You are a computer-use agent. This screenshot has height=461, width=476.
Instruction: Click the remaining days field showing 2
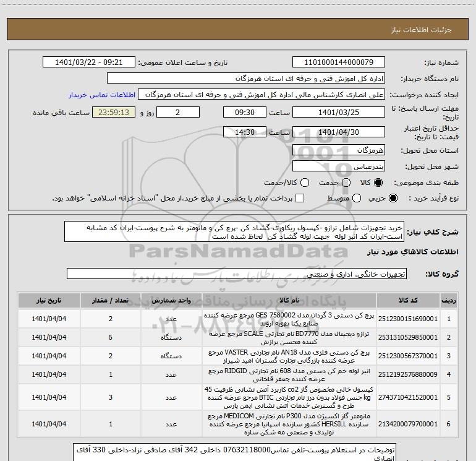click(x=178, y=112)
